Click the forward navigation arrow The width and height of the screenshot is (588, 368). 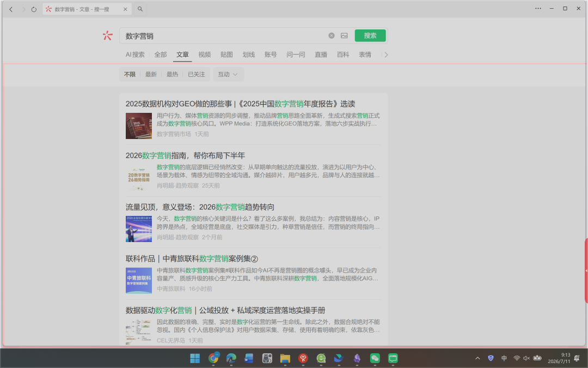(x=23, y=9)
